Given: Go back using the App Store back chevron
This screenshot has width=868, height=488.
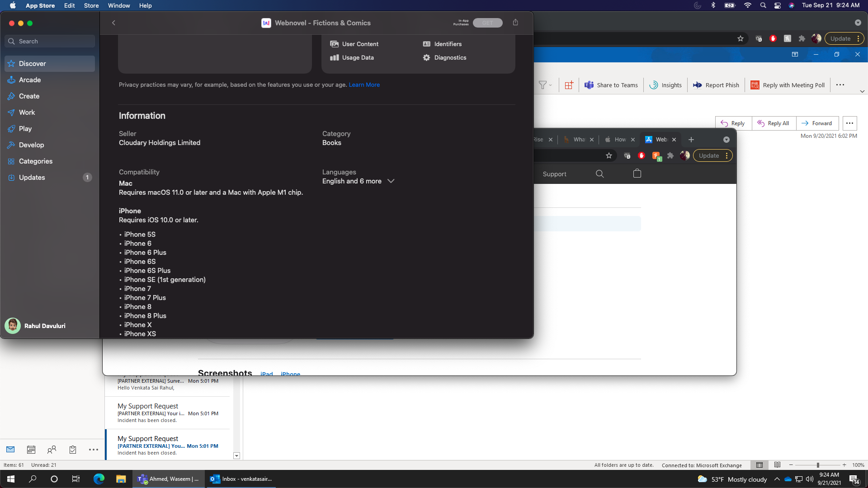Looking at the screenshot, I should pos(114,23).
